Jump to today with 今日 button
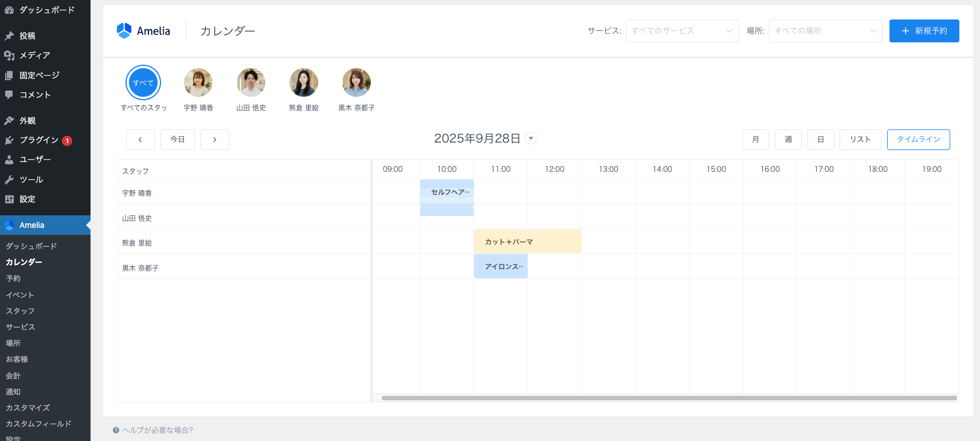This screenshot has height=441, width=980. (x=178, y=140)
